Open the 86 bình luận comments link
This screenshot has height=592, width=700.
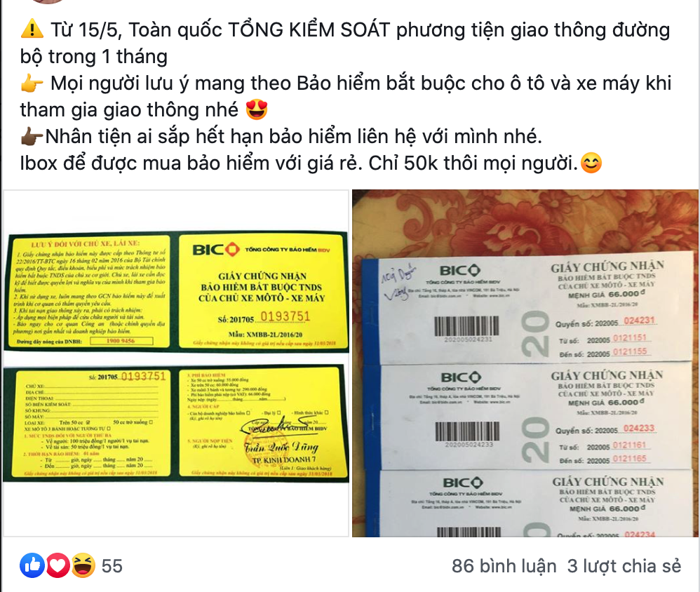(x=504, y=566)
